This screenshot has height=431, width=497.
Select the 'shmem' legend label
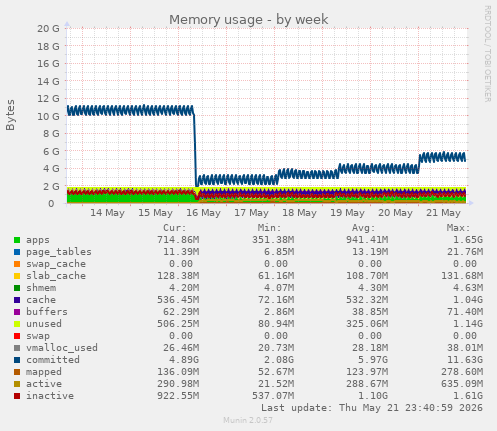pos(41,288)
